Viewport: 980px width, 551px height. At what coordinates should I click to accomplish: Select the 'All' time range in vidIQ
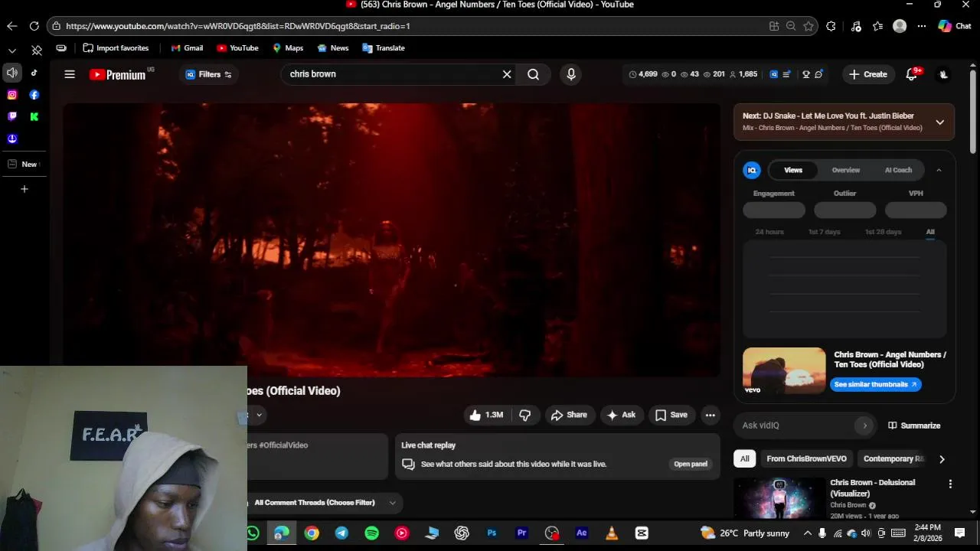point(930,232)
